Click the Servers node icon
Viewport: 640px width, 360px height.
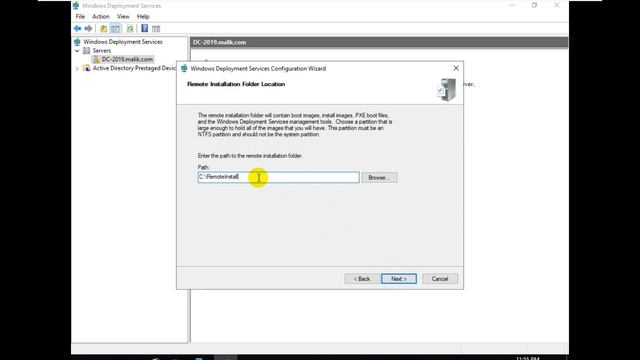click(87, 51)
